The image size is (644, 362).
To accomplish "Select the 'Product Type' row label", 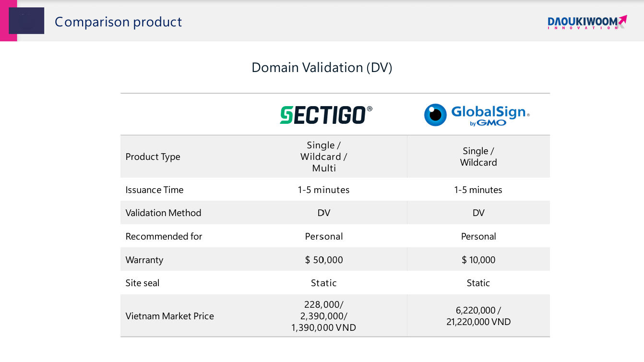I will click(x=153, y=157).
